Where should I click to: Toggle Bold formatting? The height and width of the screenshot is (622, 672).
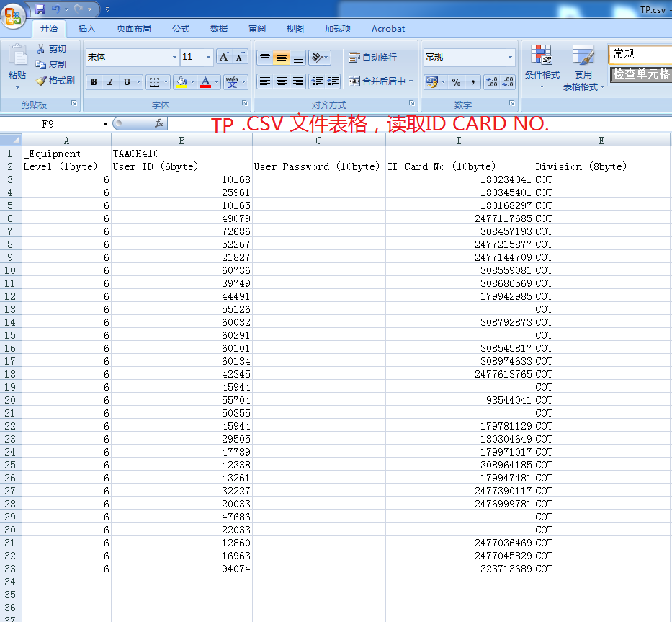pos(94,82)
